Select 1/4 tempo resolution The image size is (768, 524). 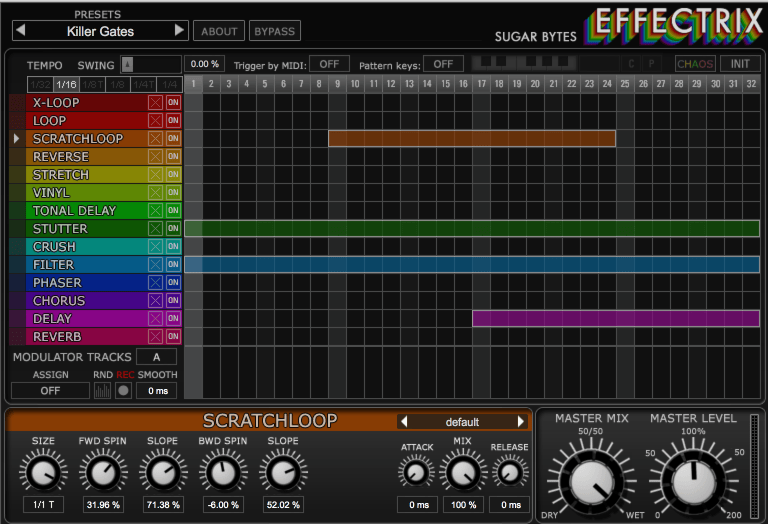click(169, 85)
